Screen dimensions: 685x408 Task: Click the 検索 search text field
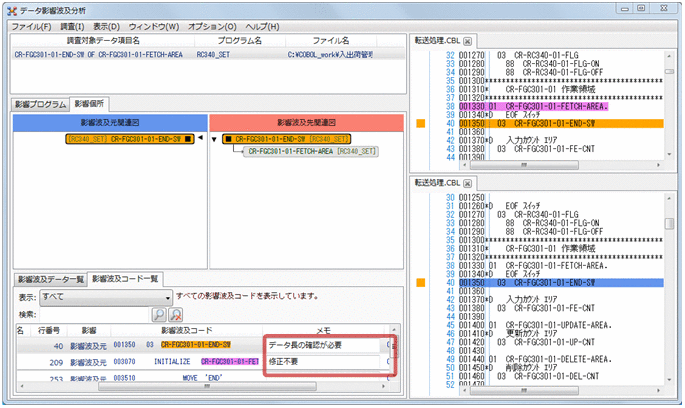[96, 314]
